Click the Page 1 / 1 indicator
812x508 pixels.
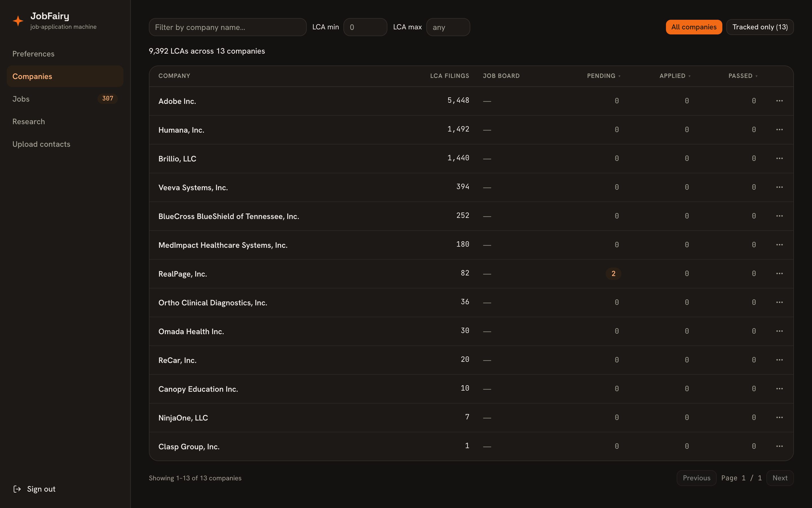(741, 478)
